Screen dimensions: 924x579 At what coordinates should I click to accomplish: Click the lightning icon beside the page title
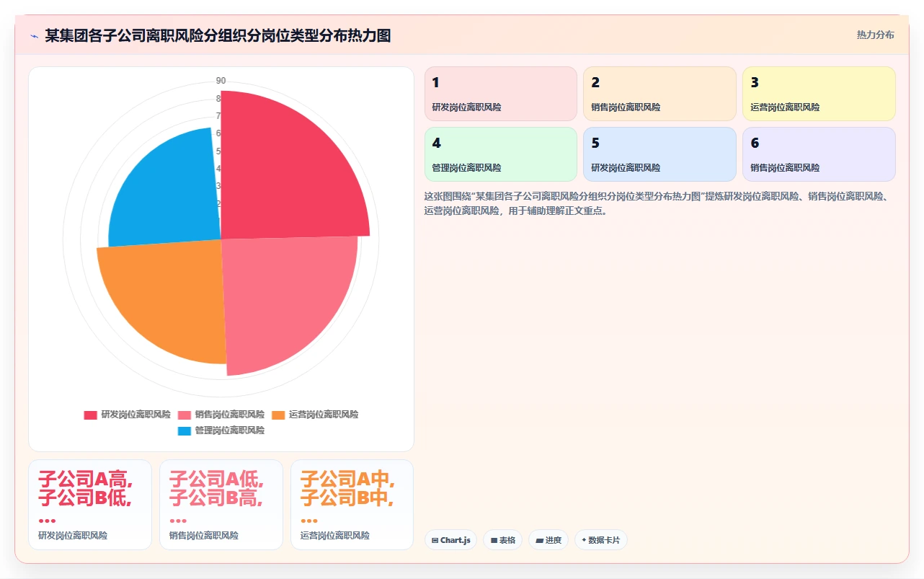pyautogui.click(x=34, y=35)
